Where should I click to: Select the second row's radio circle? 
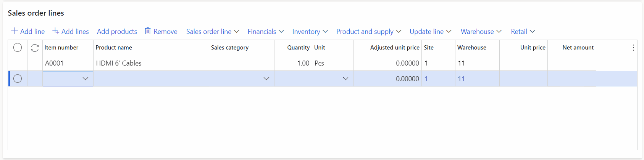coord(18,79)
